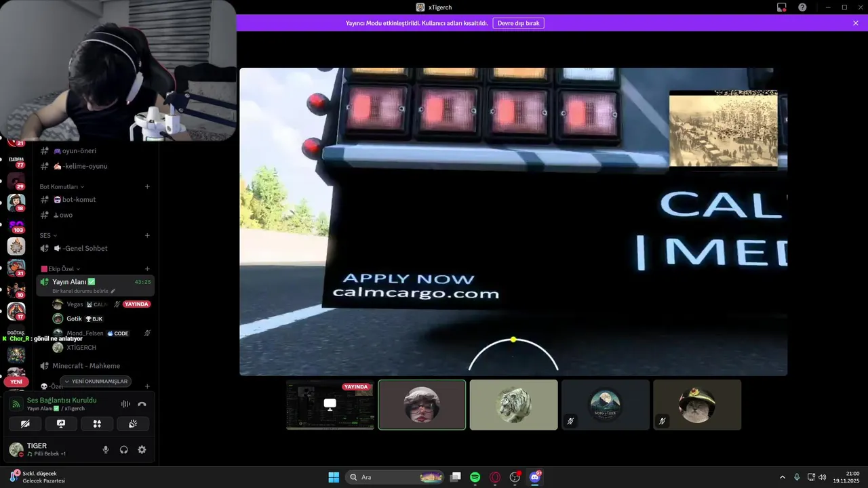868x488 pixels.
Task: Click the taskbar Ara search box
Action: click(x=395, y=477)
